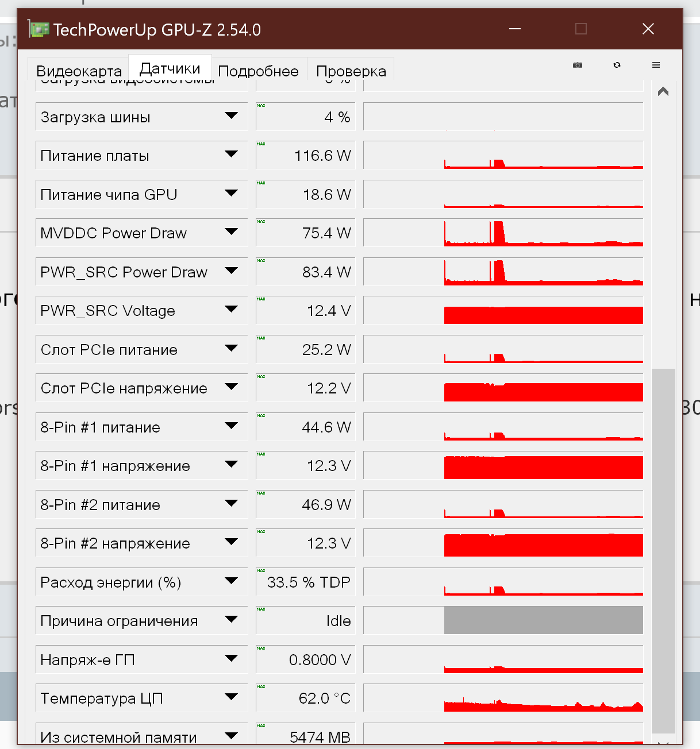Click the 75.4 W MVDDC value
Viewport: 700px width, 749px height.
(x=306, y=233)
